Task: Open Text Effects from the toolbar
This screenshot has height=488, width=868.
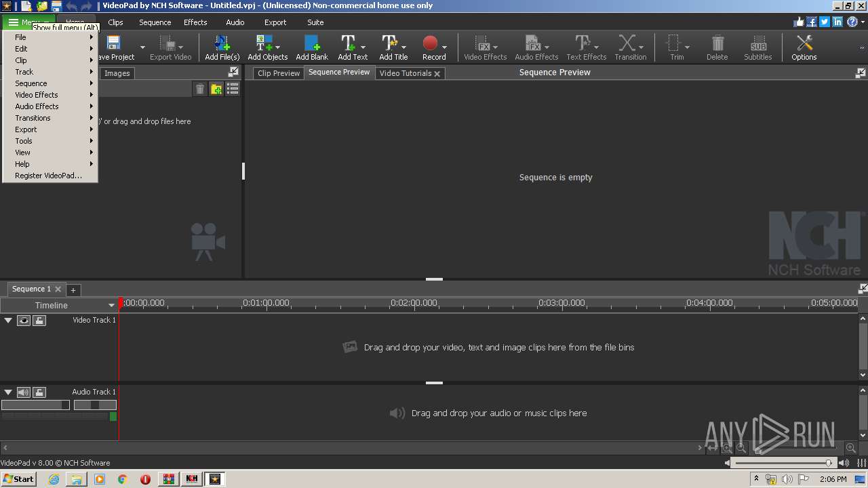Action: (x=583, y=43)
